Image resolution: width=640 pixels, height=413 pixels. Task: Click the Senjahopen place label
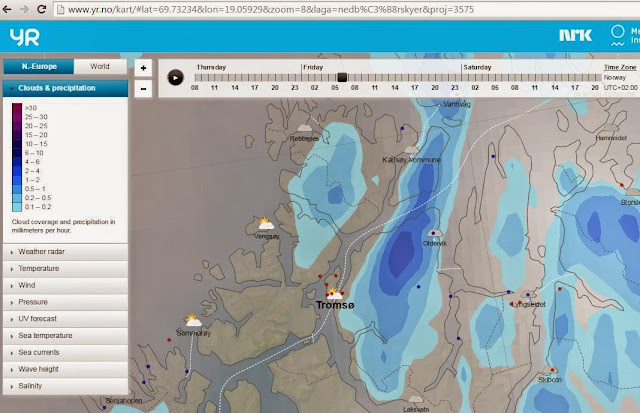click(x=124, y=401)
